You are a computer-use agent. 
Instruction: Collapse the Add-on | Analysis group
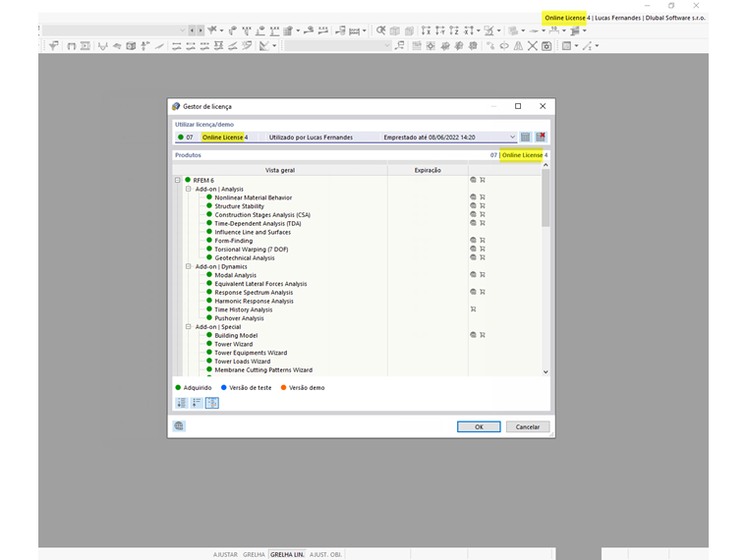188,189
